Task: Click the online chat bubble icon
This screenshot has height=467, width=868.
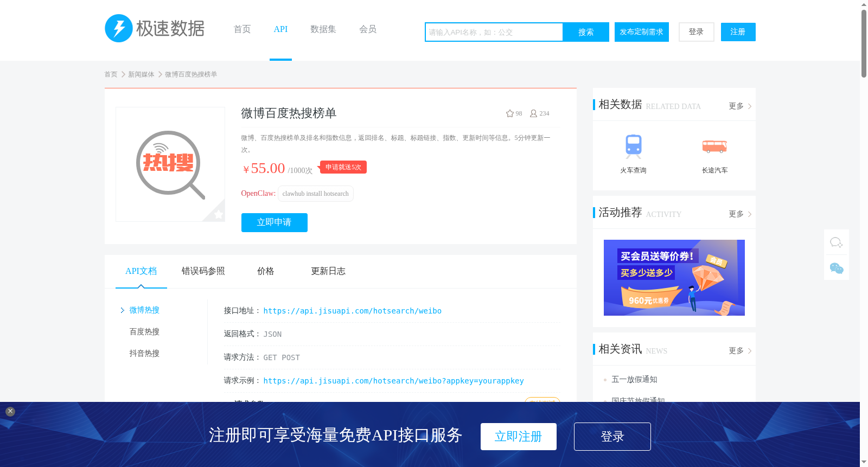Action: pos(837,242)
